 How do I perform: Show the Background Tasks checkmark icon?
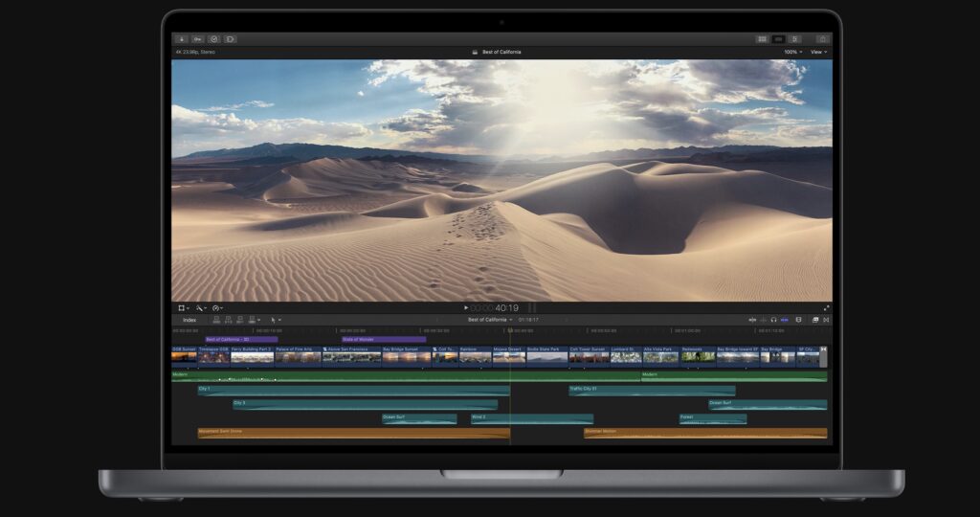coord(213,39)
